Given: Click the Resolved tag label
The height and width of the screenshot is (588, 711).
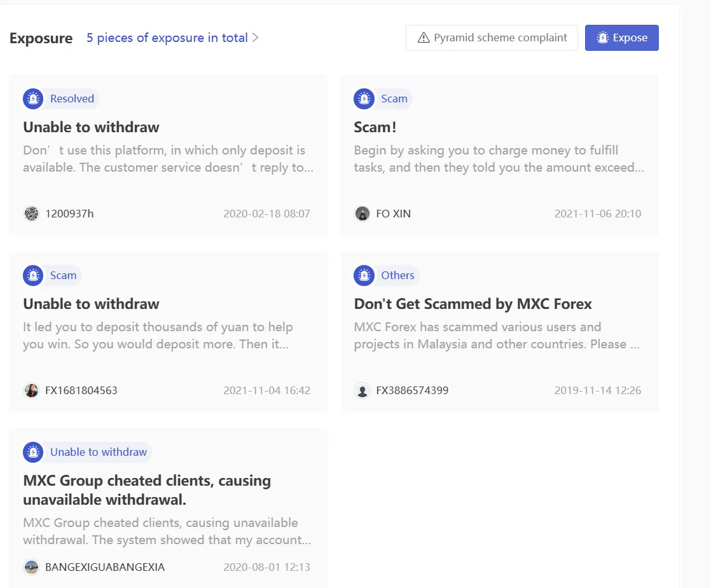Looking at the screenshot, I should point(72,99).
